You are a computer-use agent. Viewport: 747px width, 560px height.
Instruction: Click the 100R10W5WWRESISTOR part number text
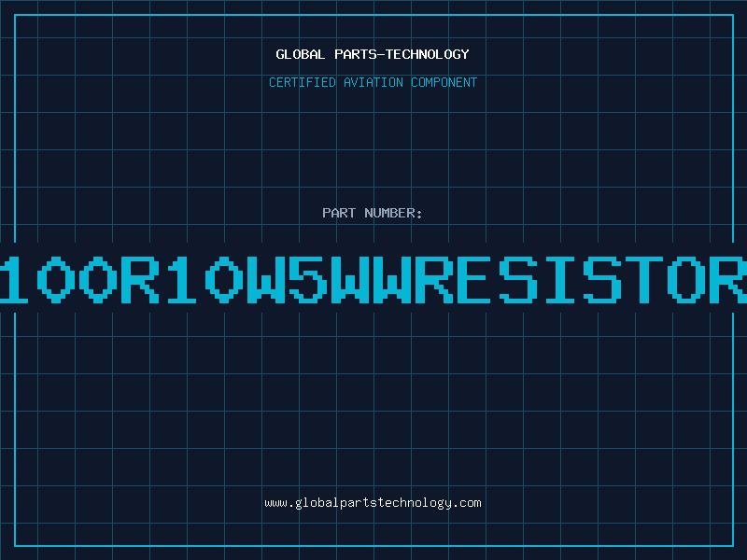pos(373,279)
